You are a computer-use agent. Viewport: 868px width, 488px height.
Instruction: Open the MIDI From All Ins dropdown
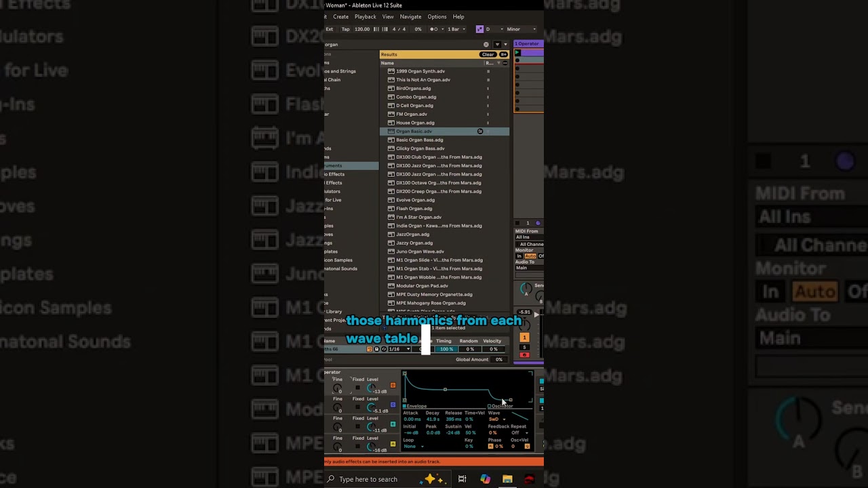[529, 237]
